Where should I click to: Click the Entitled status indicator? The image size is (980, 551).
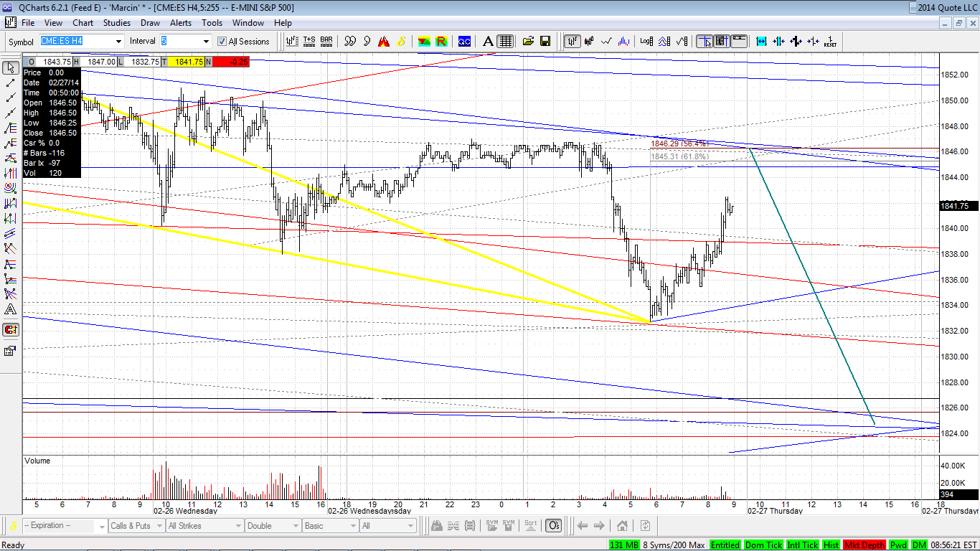(x=725, y=545)
